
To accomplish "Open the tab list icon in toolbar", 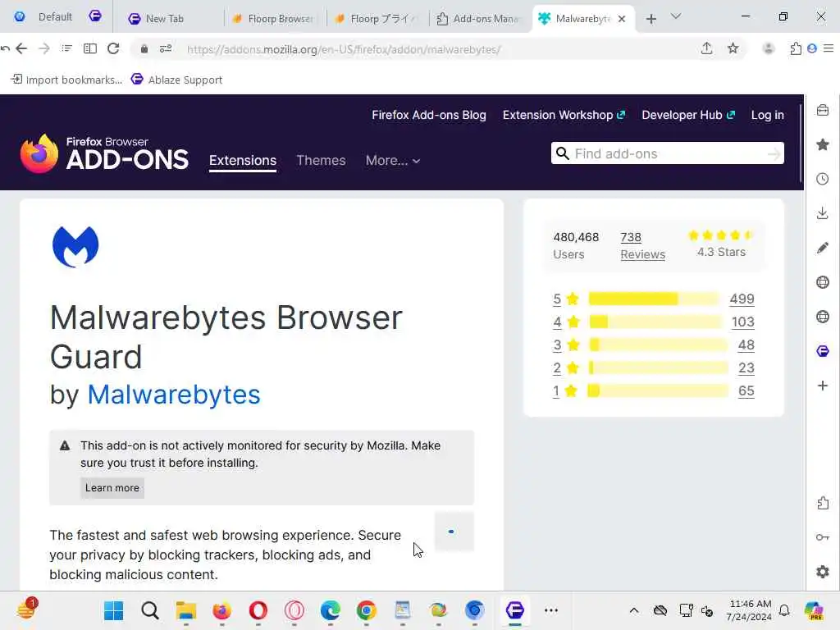I will click(66, 48).
